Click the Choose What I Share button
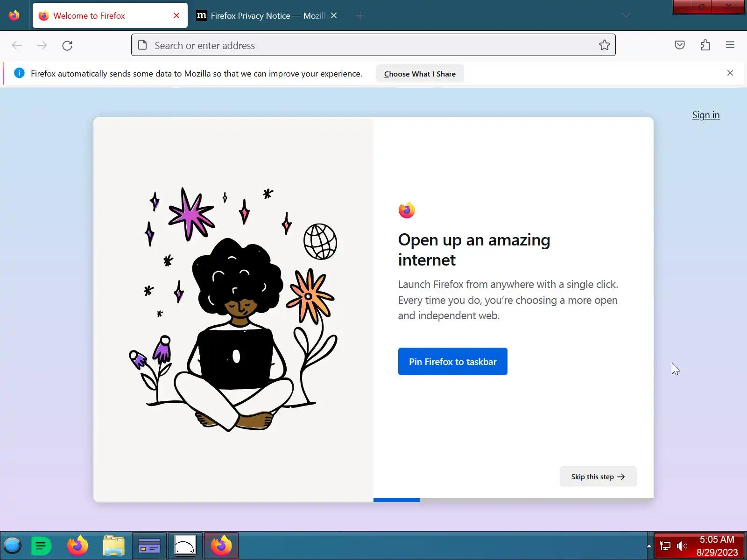The image size is (747, 560). tap(420, 74)
